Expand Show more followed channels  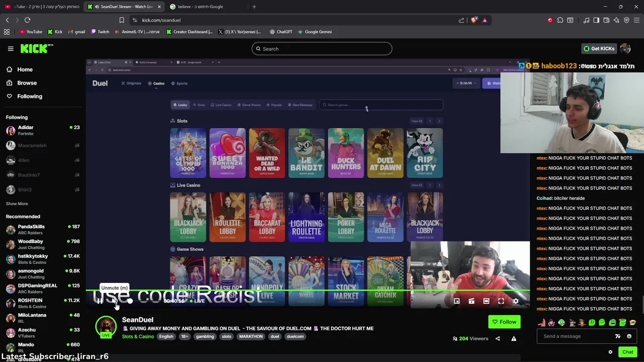pyautogui.click(x=17, y=204)
